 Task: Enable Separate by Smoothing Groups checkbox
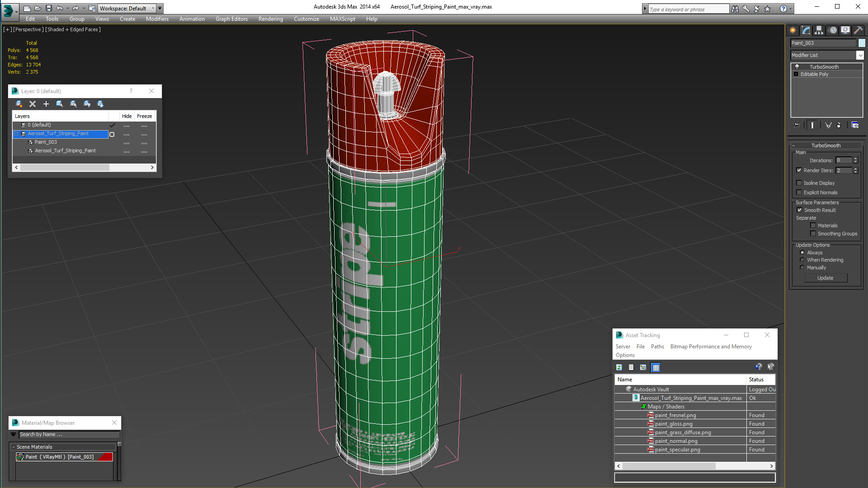point(813,234)
